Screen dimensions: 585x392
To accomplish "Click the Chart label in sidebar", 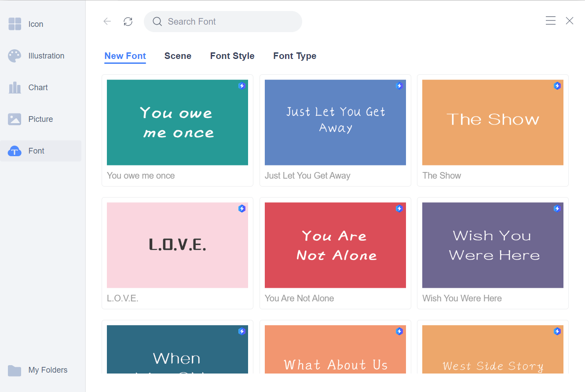I will 38,88.
